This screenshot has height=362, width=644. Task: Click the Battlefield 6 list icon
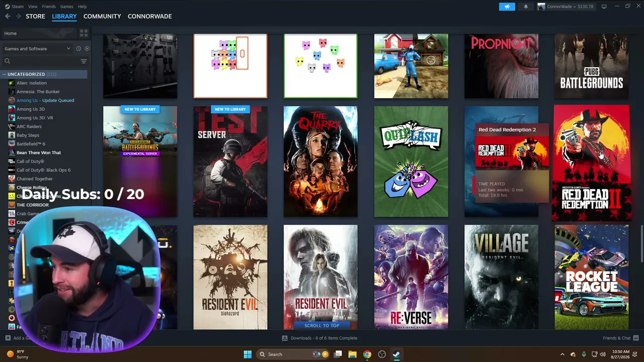click(x=12, y=144)
